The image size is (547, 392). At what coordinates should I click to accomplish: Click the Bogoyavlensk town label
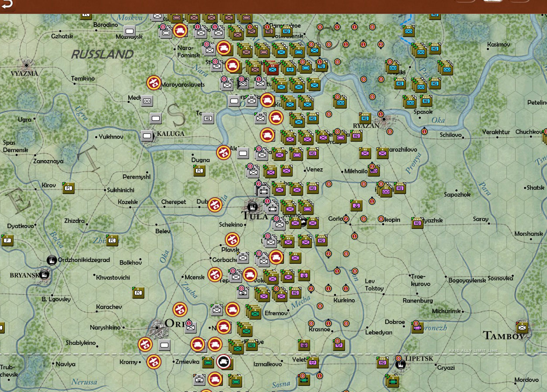[467, 280]
